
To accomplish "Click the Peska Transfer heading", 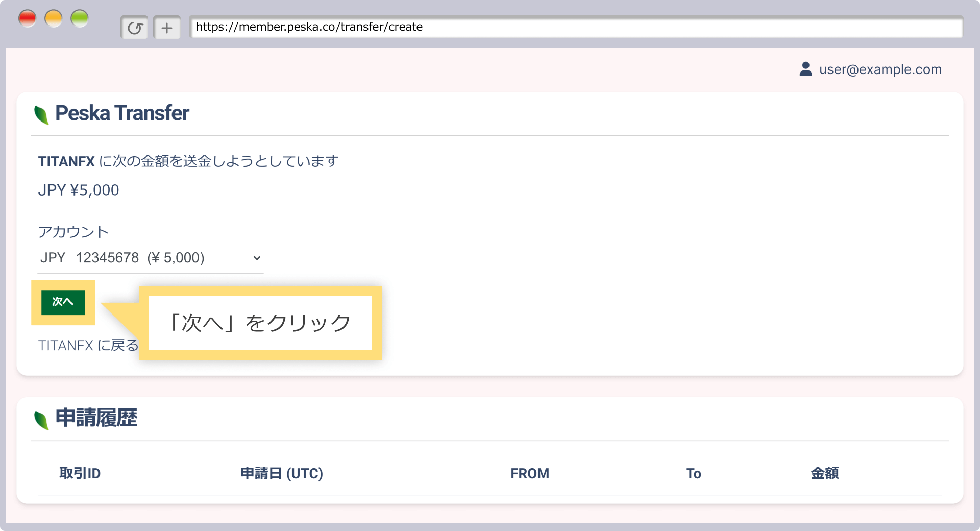I will pyautogui.click(x=122, y=113).
